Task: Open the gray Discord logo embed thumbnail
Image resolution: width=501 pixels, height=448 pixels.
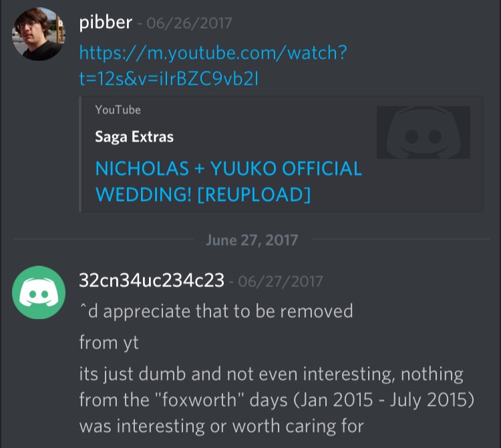Action: pos(424,132)
